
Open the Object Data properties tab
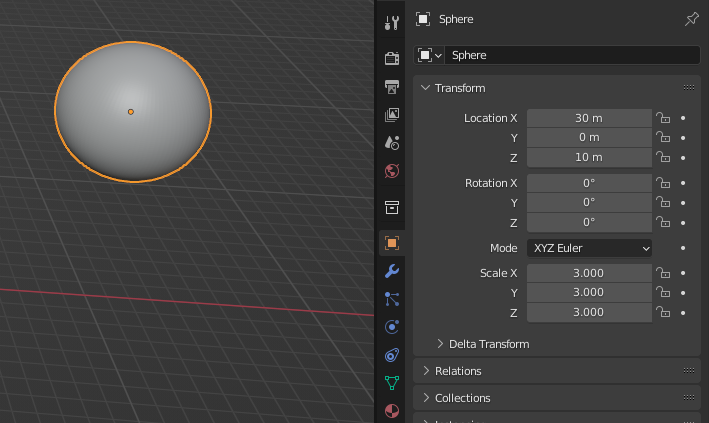[x=392, y=383]
